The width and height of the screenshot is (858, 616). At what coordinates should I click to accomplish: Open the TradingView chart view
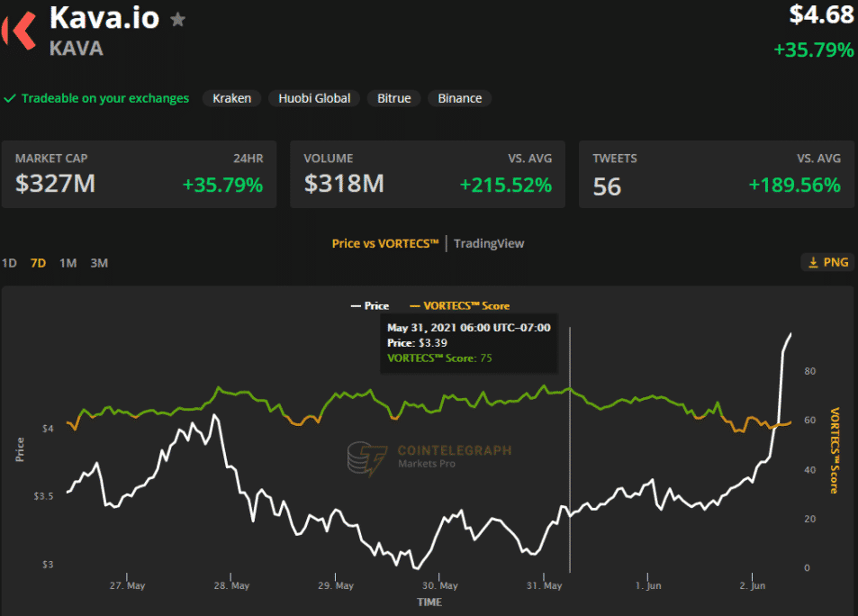(489, 243)
